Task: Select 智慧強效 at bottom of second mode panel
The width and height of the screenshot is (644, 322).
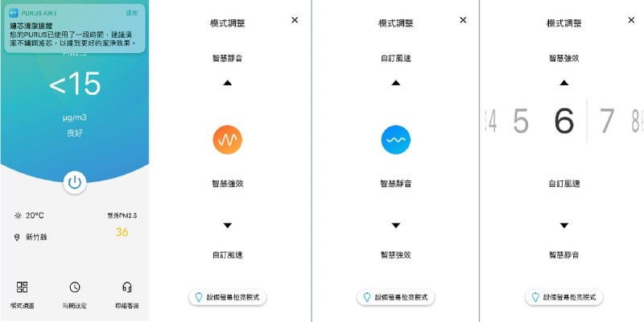Action: coord(396,255)
